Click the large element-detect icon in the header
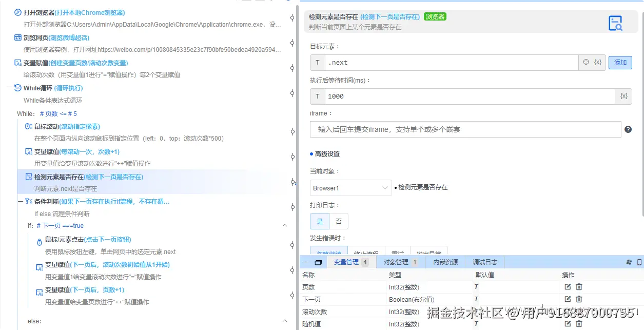The height and width of the screenshot is (330, 644). [x=615, y=23]
